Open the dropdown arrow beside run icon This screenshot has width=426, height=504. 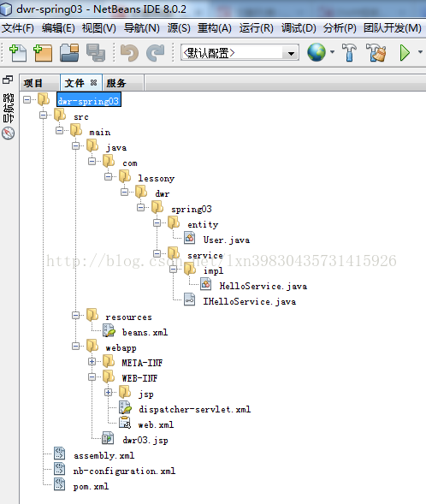click(x=420, y=51)
